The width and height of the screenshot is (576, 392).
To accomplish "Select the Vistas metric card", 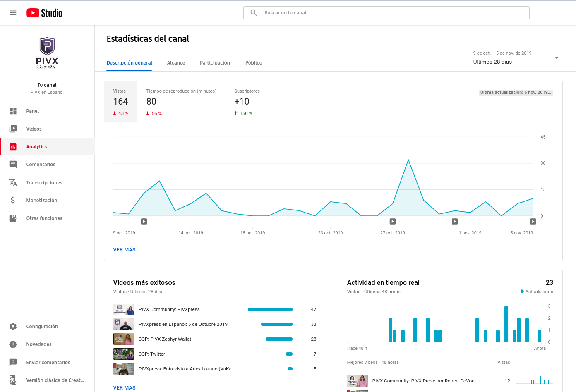I will pyautogui.click(x=121, y=102).
